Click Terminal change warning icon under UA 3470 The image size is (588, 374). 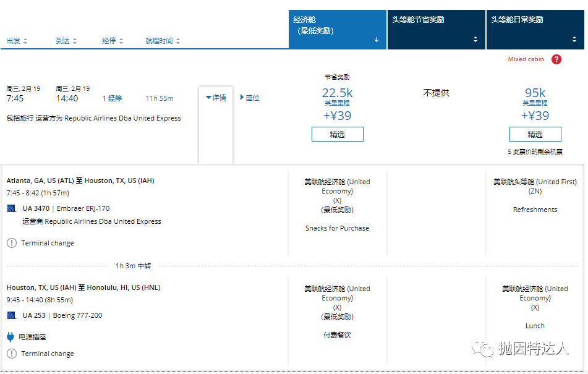point(12,243)
